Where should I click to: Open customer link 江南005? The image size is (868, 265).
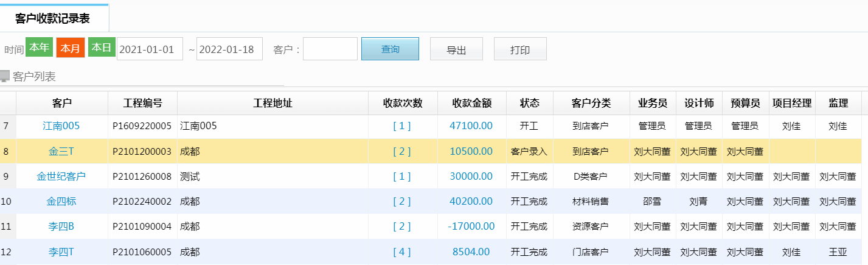click(x=61, y=126)
